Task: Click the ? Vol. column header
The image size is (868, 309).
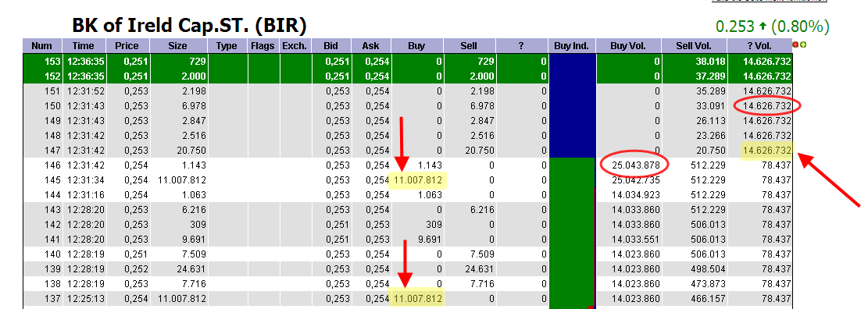Action: (x=759, y=46)
